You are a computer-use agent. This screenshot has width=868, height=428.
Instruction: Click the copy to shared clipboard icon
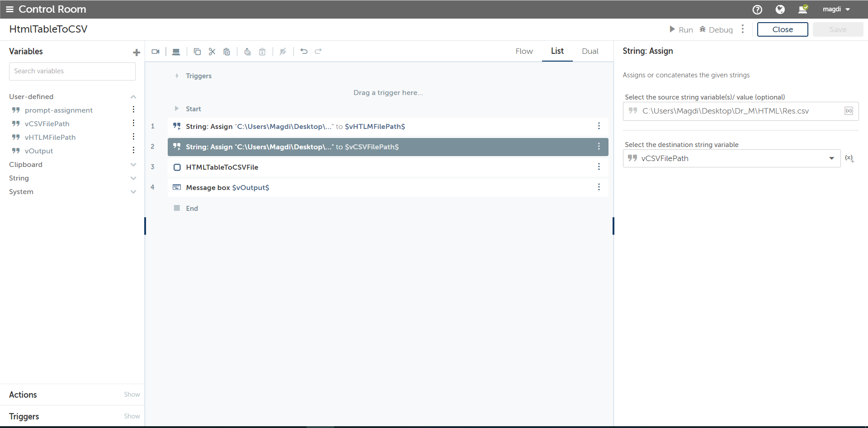pos(247,52)
